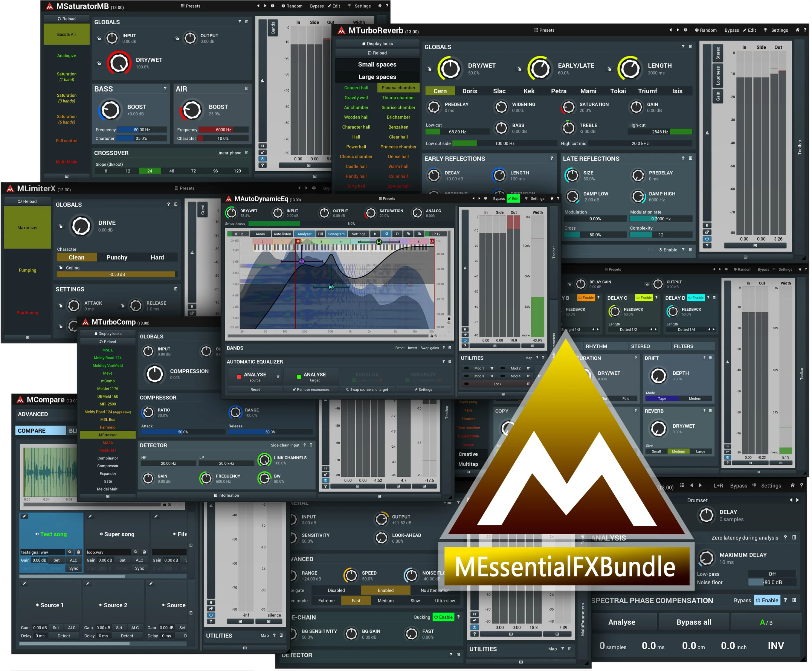812x671 pixels.
Task: Open Side-chain input in MTurboComp DETECTOR
Action: pyautogui.click(x=285, y=445)
